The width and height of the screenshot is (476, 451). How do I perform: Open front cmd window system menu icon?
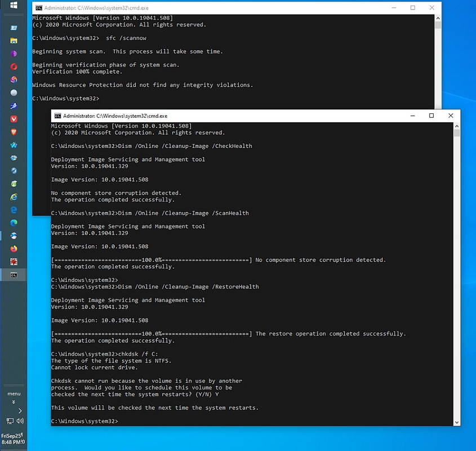(x=57, y=116)
